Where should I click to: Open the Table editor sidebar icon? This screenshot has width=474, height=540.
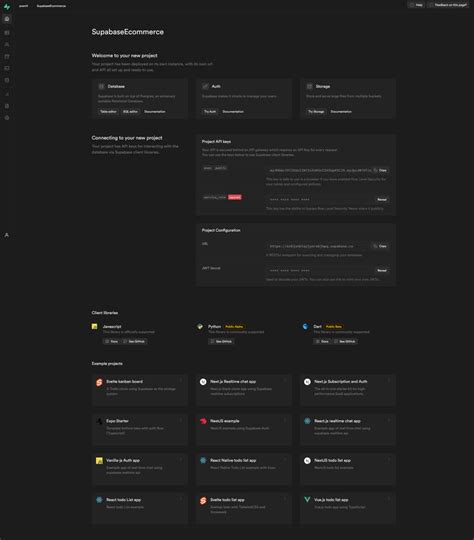click(x=7, y=33)
